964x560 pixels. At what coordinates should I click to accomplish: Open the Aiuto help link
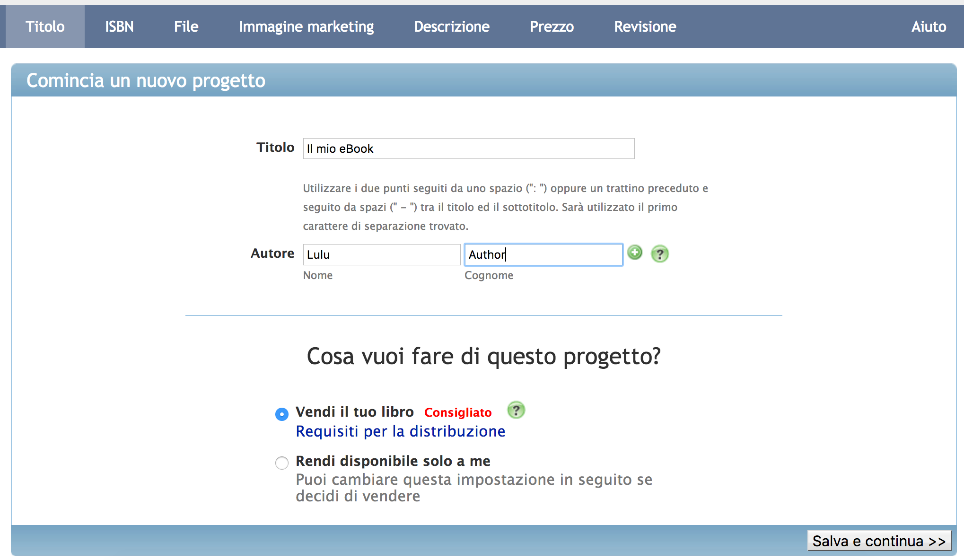click(929, 26)
